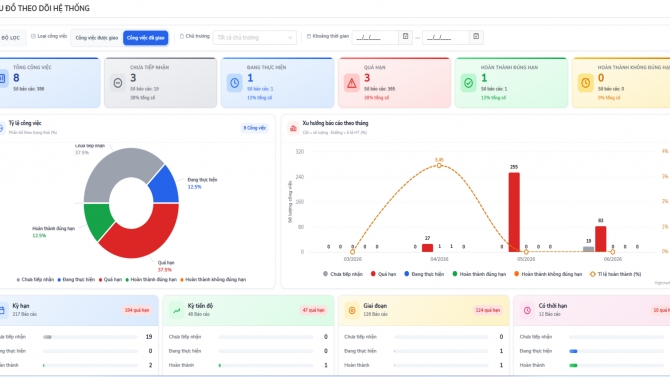
Task: Toggle 'Chưa tiếp nhận' in donut chart legend
Action: pyautogui.click(x=35, y=280)
